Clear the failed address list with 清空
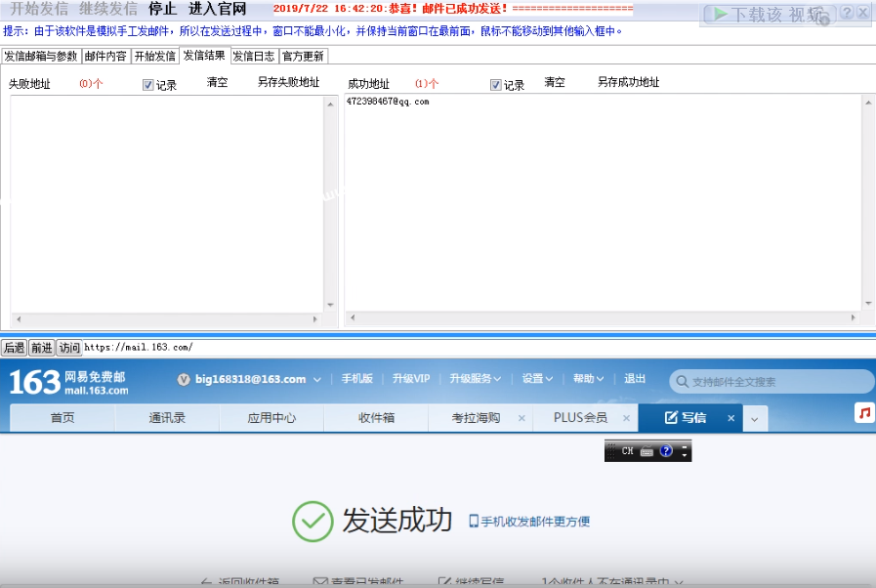This screenshot has width=876, height=588. coord(218,83)
